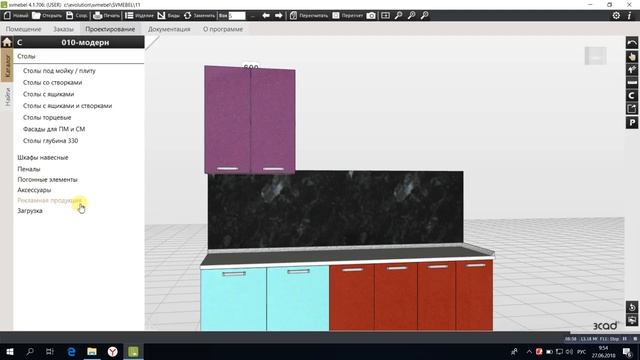Open Столы торцевые
This screenshot has width=640, height=360.
click(x=47, y=118)
